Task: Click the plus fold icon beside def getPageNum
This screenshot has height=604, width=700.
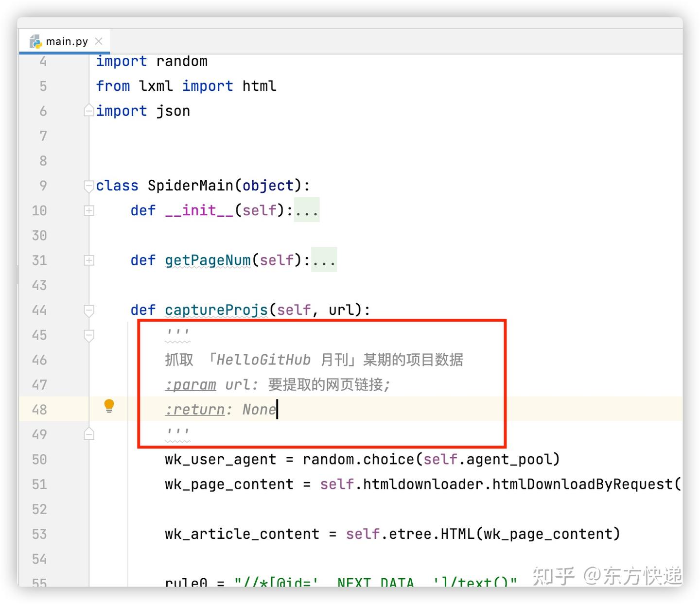Action: [89, 260]
